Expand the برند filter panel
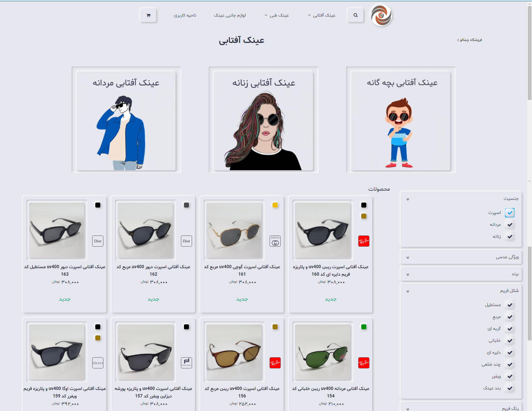532x411 pixels. 408,274
